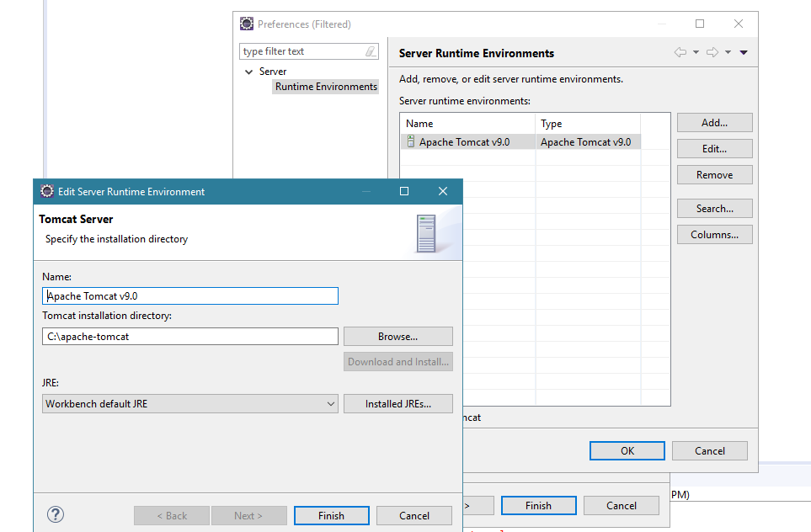
Task: Select Apache Tomcat v9.0 in Type column
Action: click(x=585, y=142)
